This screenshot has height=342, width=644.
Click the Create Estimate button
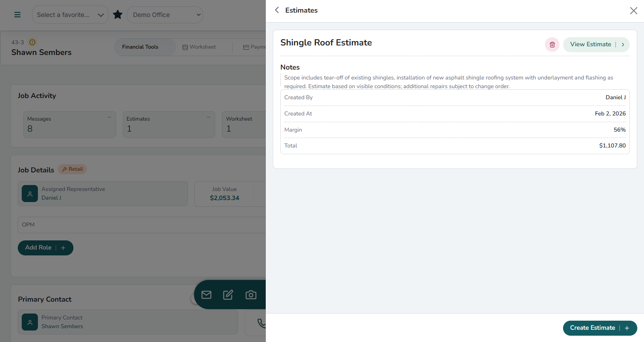coord(599,328)
